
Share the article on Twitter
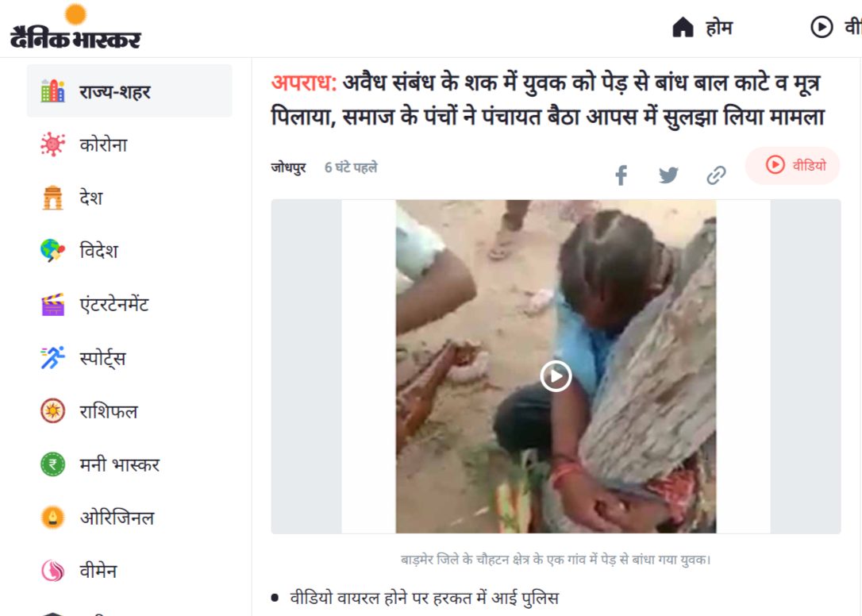pos(668,175)
